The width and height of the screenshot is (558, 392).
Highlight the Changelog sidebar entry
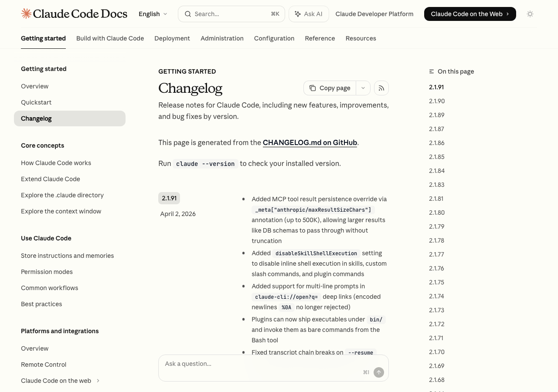(x=36, y=118)
